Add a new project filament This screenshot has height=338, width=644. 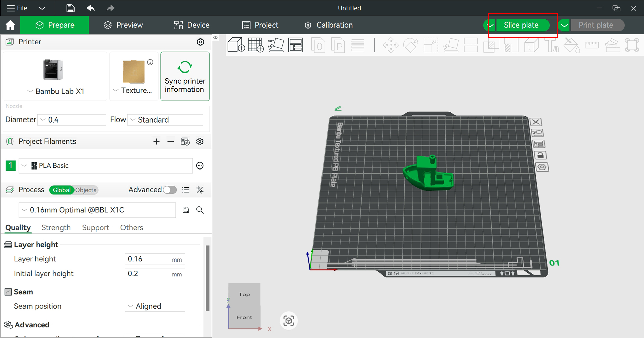156,142
